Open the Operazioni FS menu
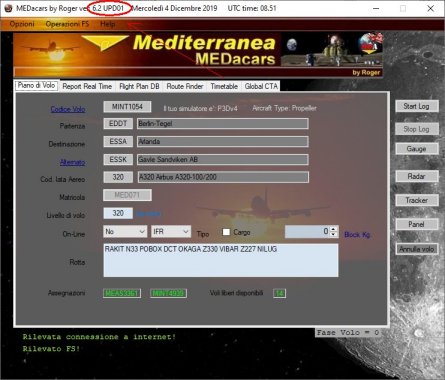 tap(67, 24)
